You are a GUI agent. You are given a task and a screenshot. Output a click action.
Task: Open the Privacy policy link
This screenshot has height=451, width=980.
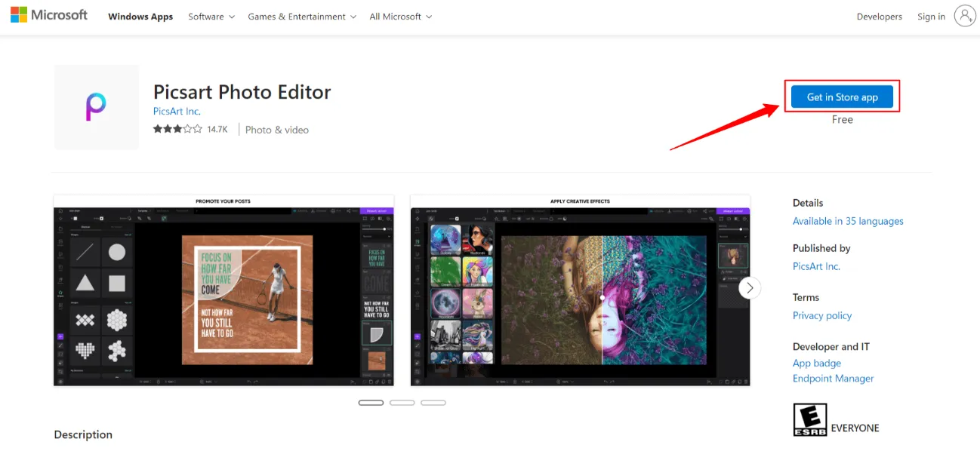pos(822,315)
